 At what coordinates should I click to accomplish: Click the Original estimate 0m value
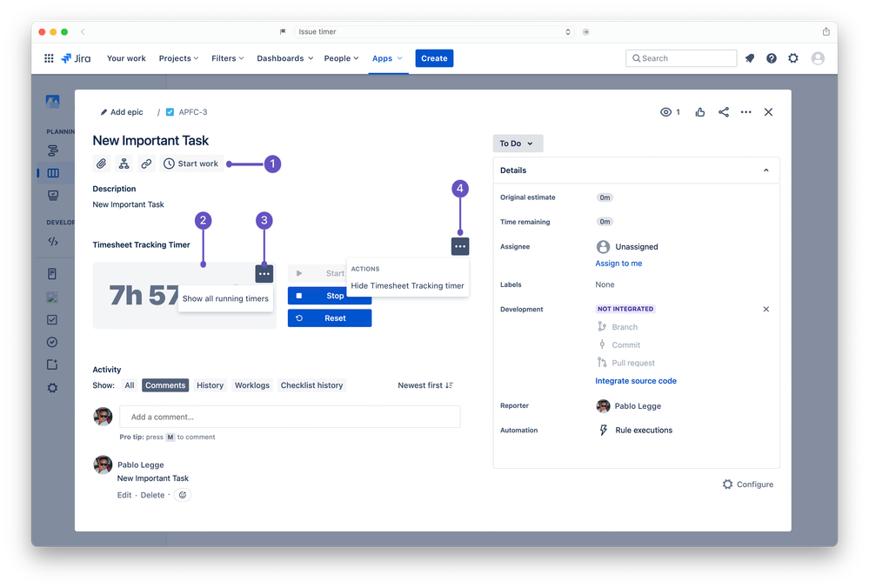coord(605,197)
